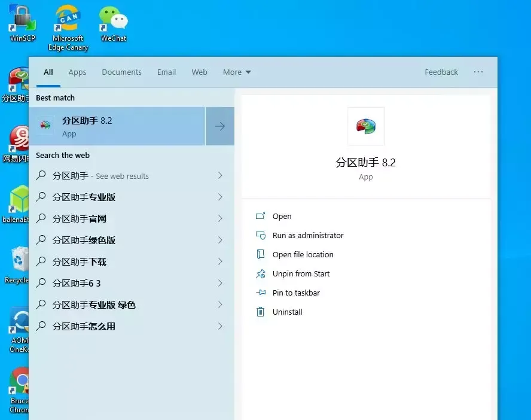Switch to the Documents search tab
Screen dimensions: 531x420
[x=121, y=72]
